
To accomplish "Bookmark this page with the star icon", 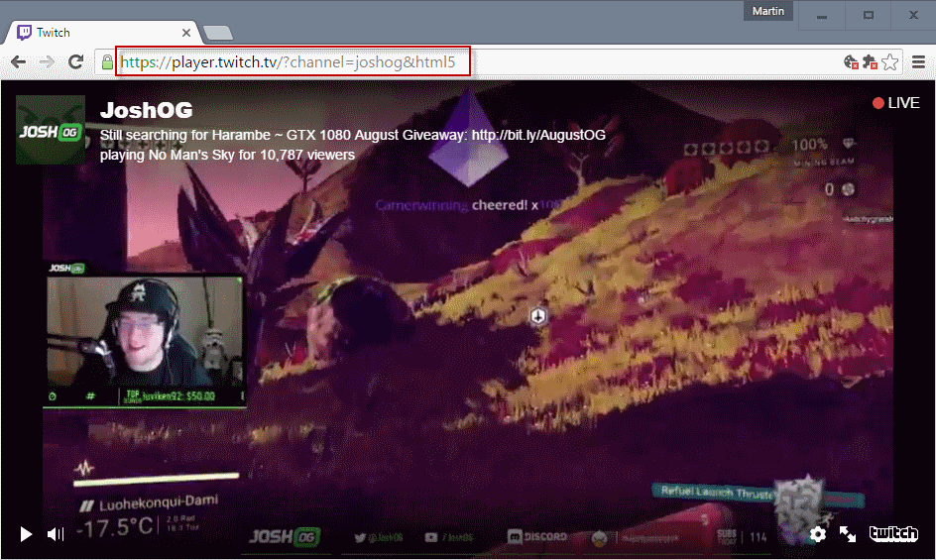I will (890, 62).
